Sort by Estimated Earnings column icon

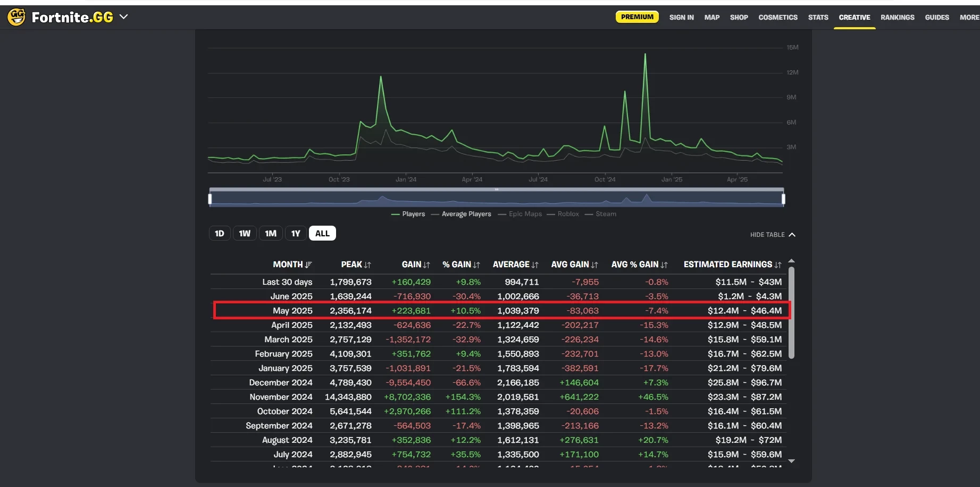tap(778, 265)
